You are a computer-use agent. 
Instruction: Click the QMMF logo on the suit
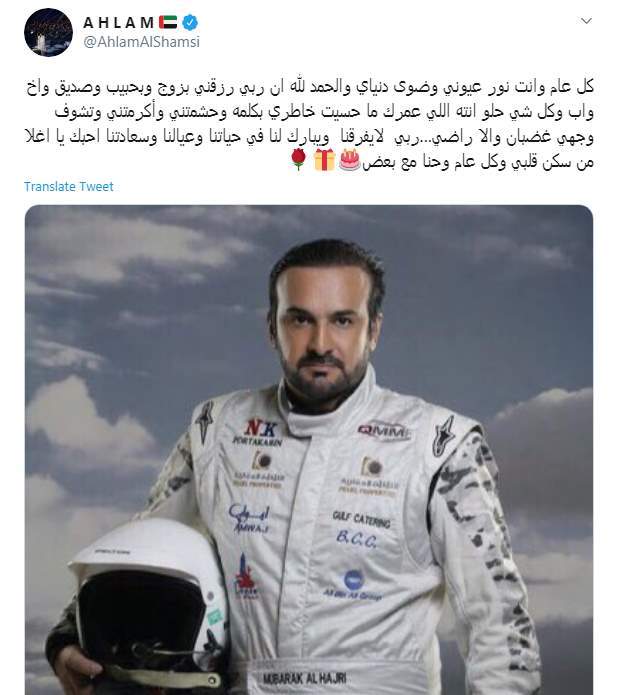(x=383, y=430)
